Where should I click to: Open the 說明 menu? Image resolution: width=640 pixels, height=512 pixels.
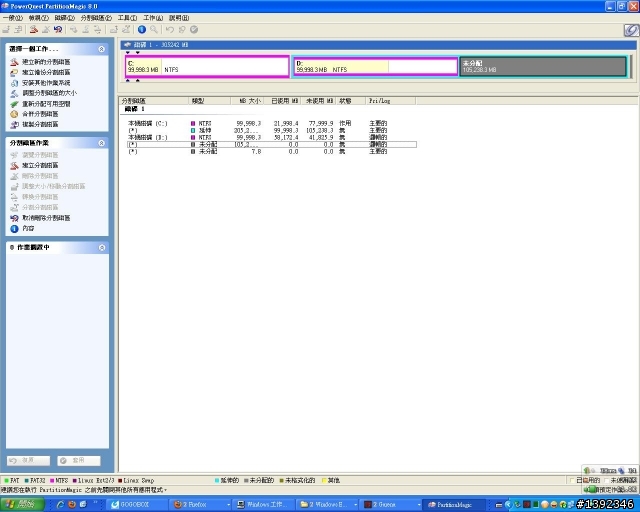(x=179, y=18)
